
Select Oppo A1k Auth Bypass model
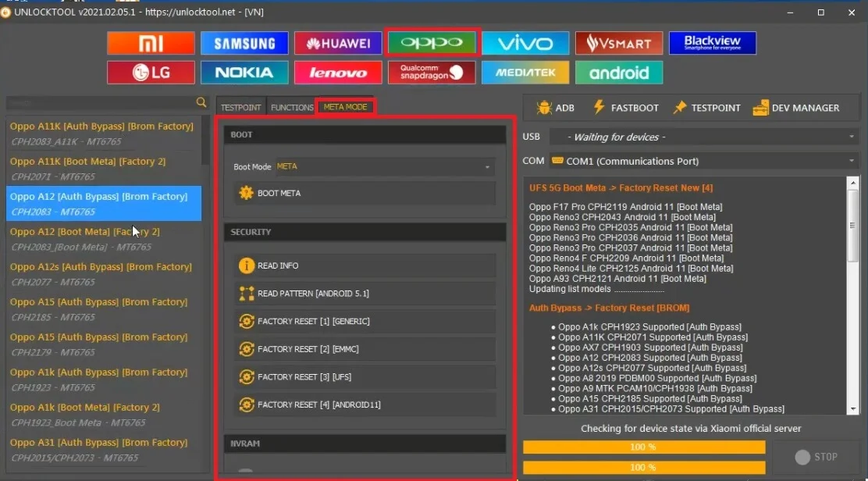[104, 379]
